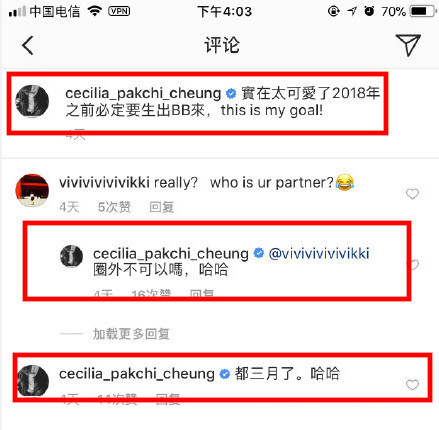Tap username vivivivivivikki in comment

coord(104,183)
